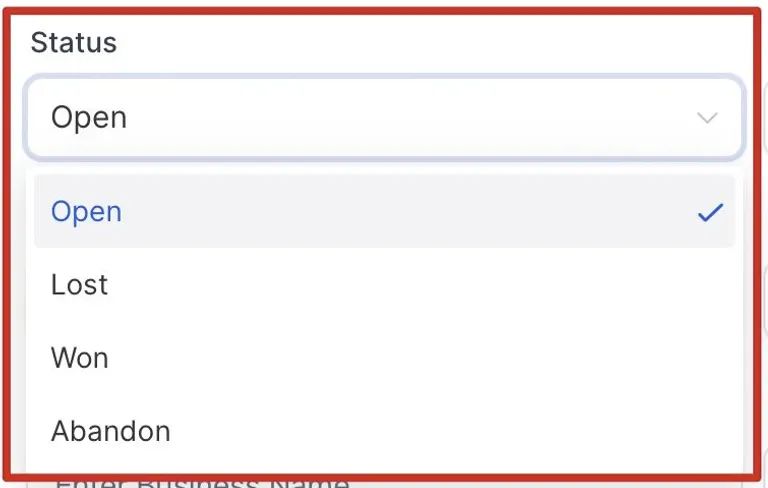
Task: Click the Status field label
Action: click(x=73, y=42)
